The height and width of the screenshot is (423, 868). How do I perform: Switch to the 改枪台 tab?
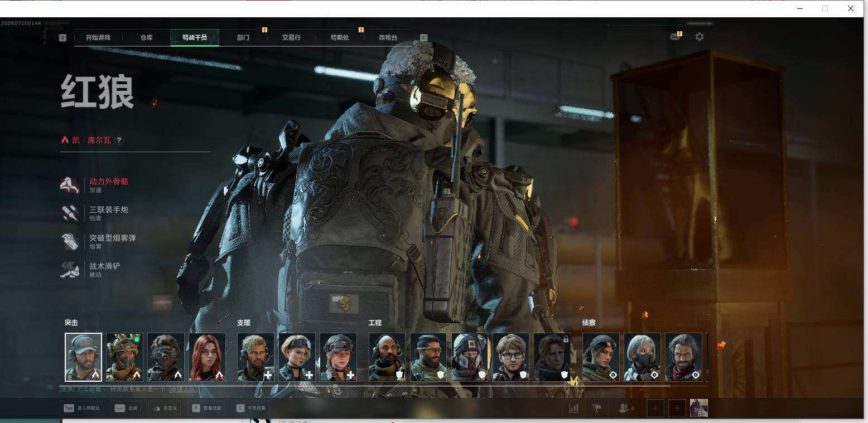click(388, 37)
